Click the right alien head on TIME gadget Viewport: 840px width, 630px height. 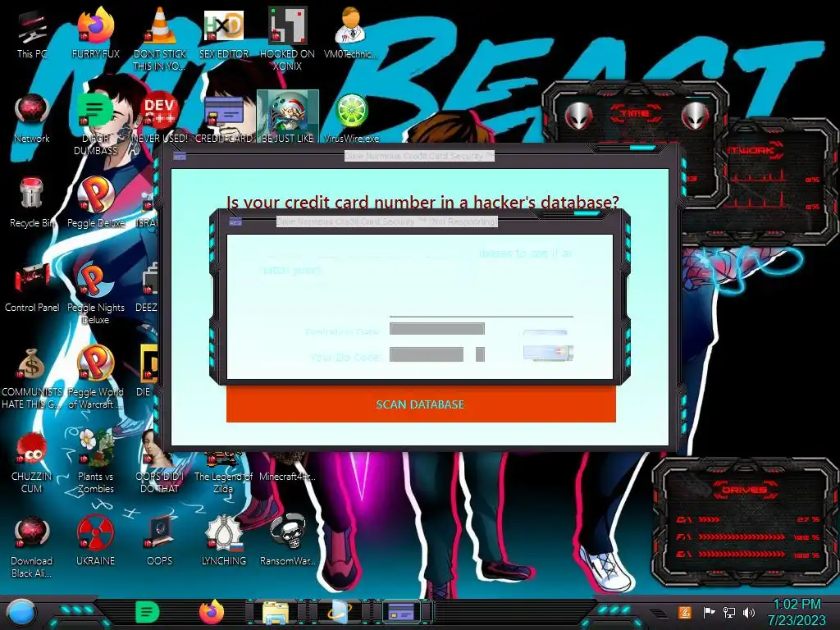pyautogui.click(x=696, y=115)
